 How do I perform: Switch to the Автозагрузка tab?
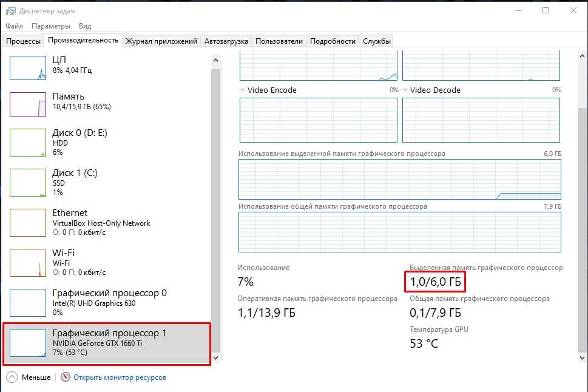[x=226, y=41]
